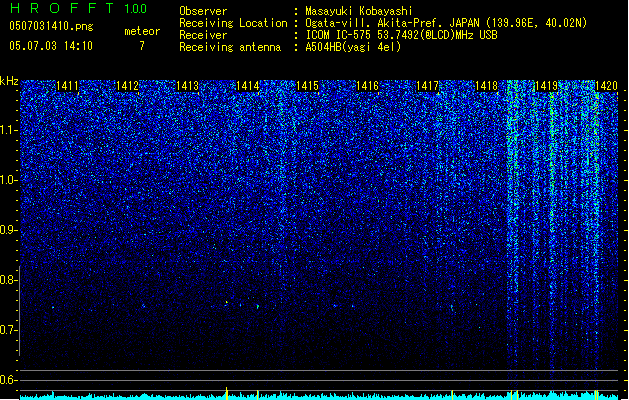Click time marker 1414
The image size is (629, 400).
[248, 86]
